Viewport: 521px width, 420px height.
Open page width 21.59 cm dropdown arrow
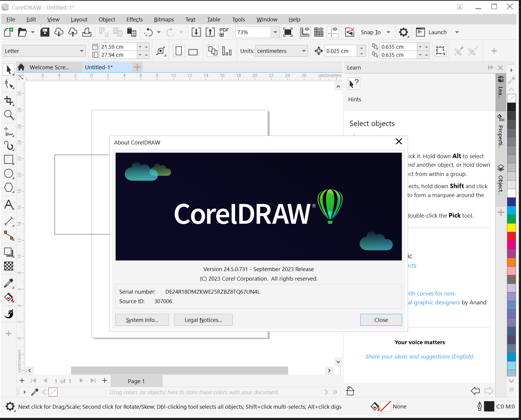coord(140,47)
